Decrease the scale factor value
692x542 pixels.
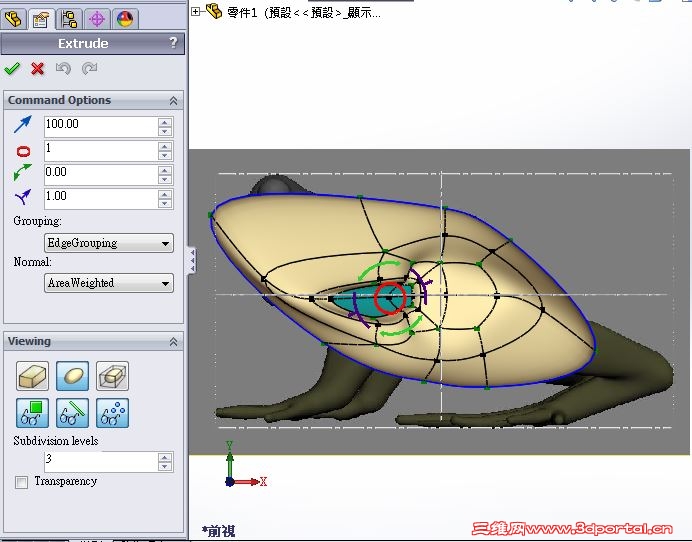click(165, 203)
